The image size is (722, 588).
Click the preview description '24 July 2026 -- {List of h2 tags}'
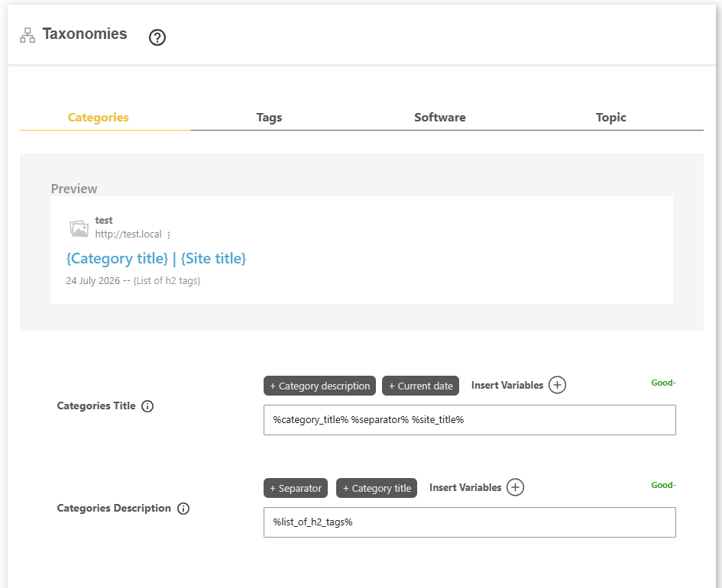(x=133, y=281)
